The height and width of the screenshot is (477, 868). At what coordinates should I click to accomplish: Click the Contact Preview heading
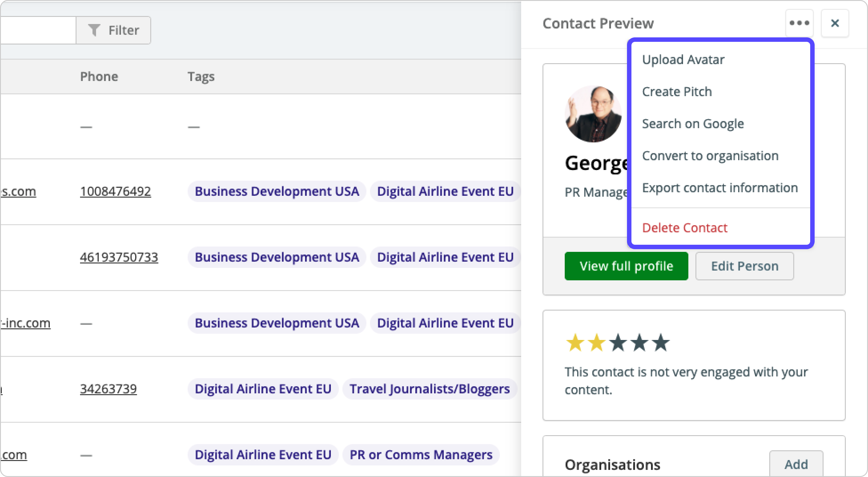[x=598, y=23]
